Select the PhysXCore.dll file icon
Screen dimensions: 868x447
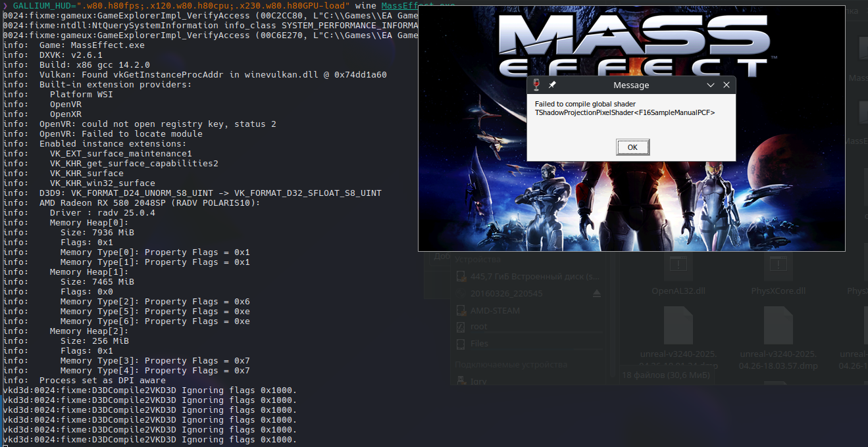779,264
